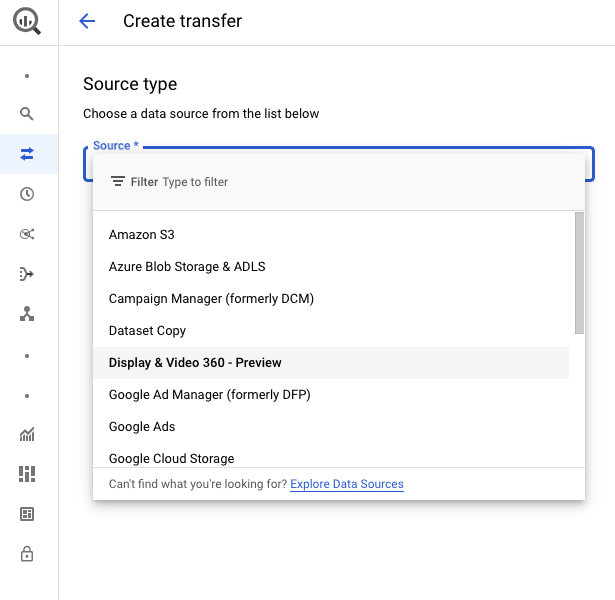Open the Capacity management blocks icon

(x=27, y=474)
